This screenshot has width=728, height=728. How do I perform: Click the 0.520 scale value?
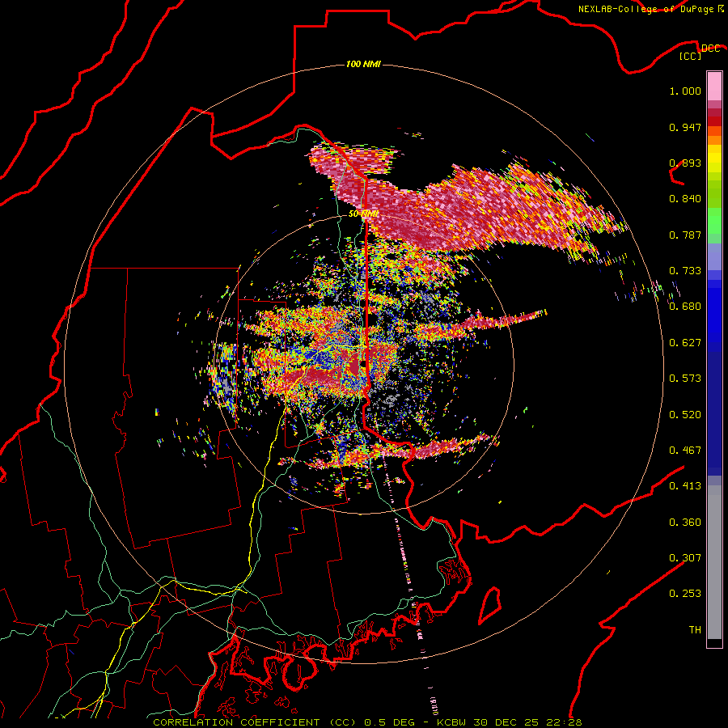click(x=685, y=415)
